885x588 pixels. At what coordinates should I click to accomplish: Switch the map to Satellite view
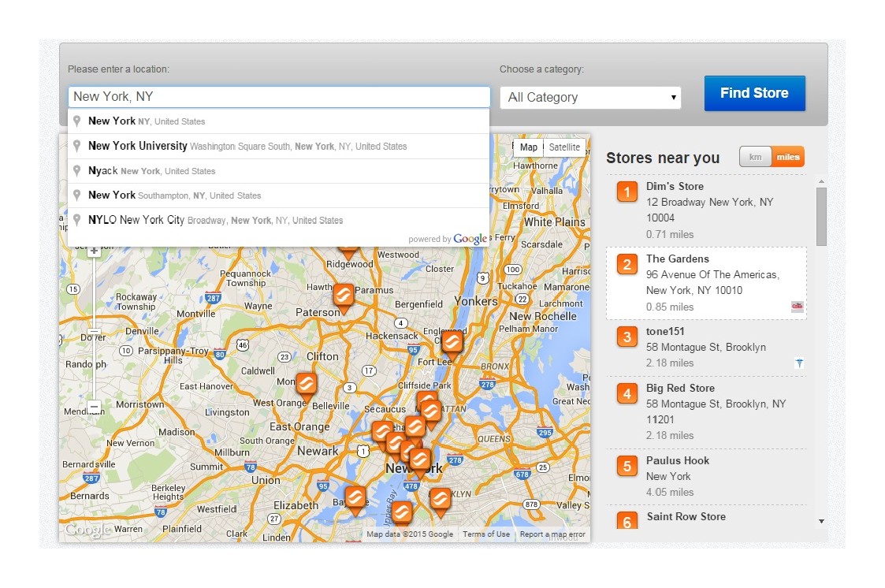tap(564, 147)
